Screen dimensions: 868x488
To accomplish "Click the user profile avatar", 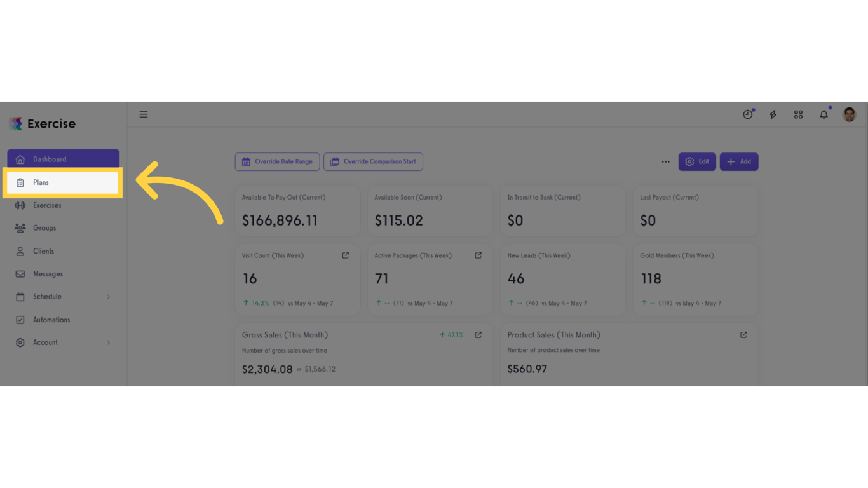I will 850,114.
